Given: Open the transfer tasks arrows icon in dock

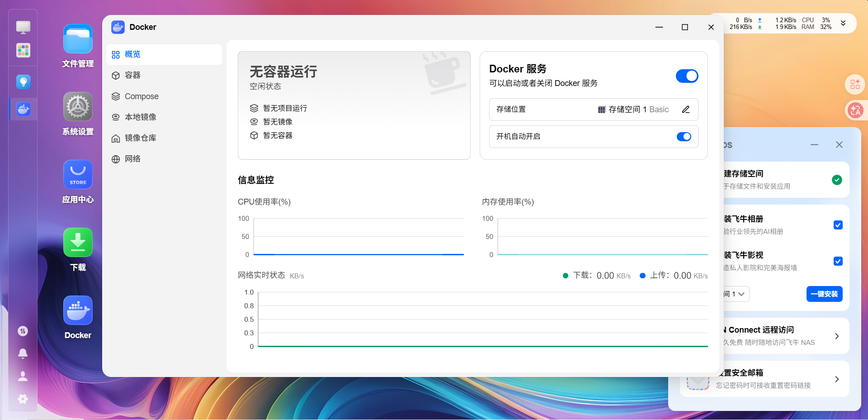Looking at the screenshot, I should coord(23,331).
